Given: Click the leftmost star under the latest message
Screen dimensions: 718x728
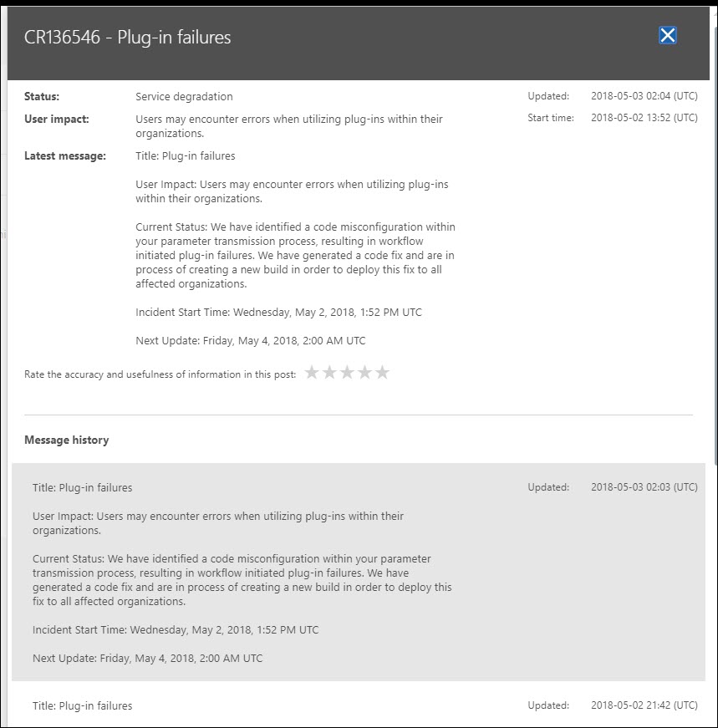Looking at the screenshot, I should (x=312, y=372).
